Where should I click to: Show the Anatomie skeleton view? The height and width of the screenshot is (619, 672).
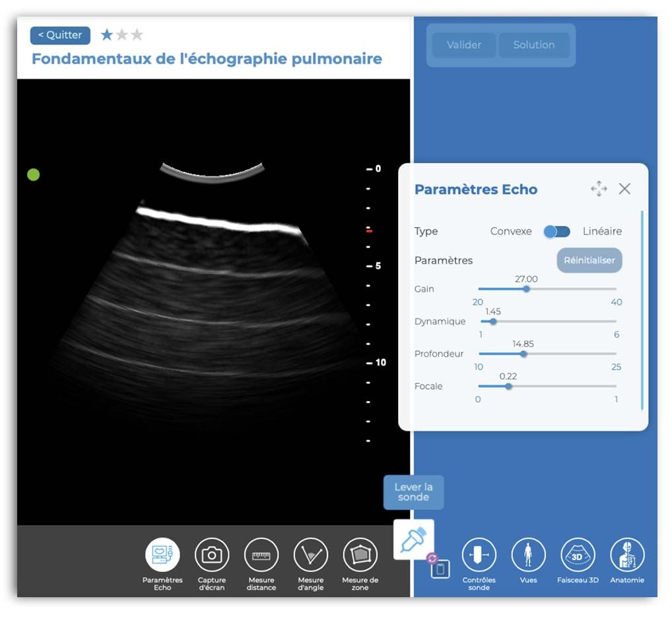tap(627, 555)
